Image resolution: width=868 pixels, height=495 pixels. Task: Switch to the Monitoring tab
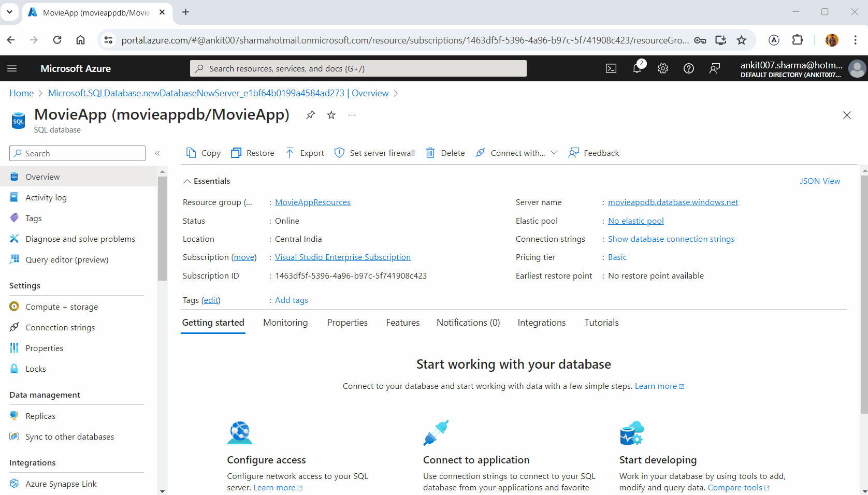tap(285, 323)
